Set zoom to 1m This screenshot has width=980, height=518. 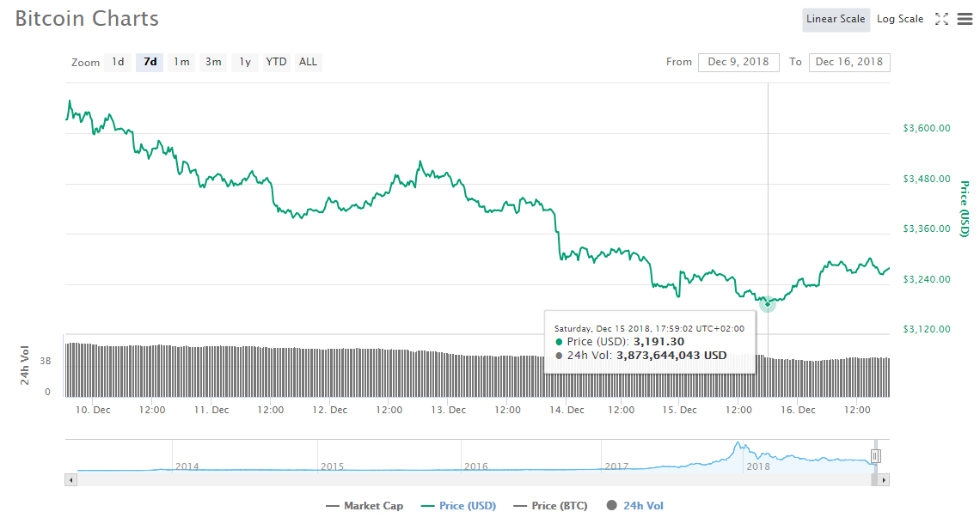181,62
